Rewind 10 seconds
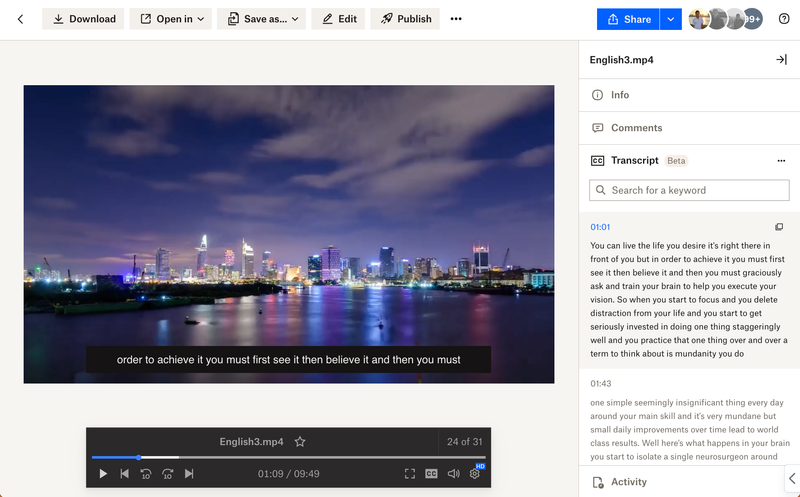 tap(145, 474)
